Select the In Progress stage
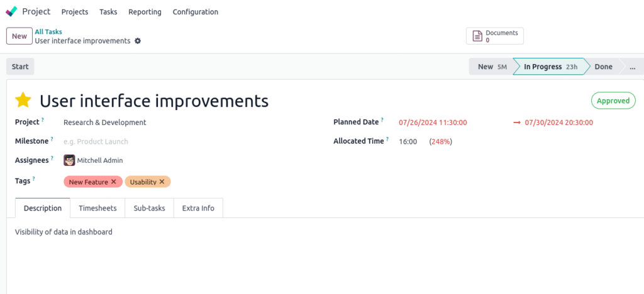 click(x=550, y=67)
